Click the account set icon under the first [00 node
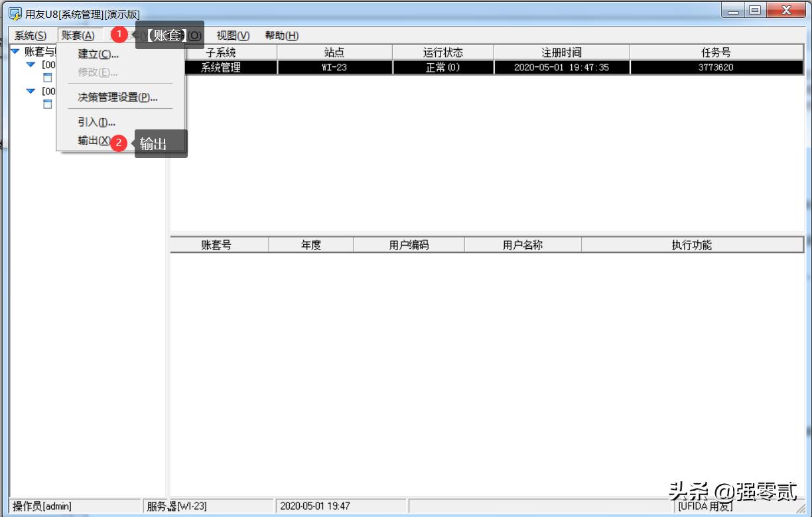The height and width of the screenshot is (517, 812). coord(46,78)
